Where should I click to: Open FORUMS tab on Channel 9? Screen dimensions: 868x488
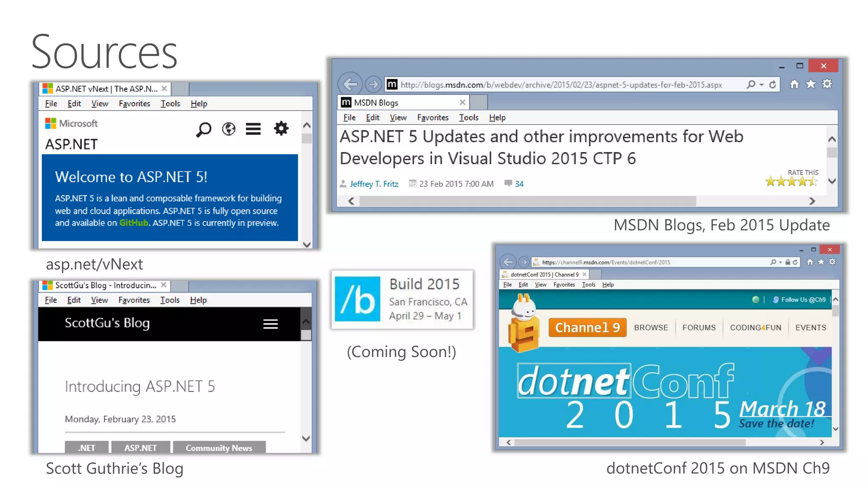click(699, 327)
